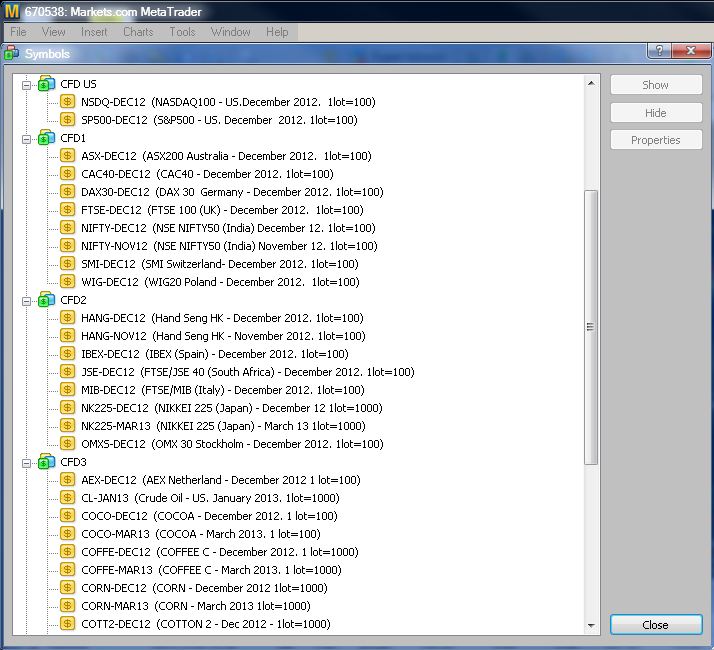
Task: Click the scroll up arrow of symbol list
Action: click(591, 83)
